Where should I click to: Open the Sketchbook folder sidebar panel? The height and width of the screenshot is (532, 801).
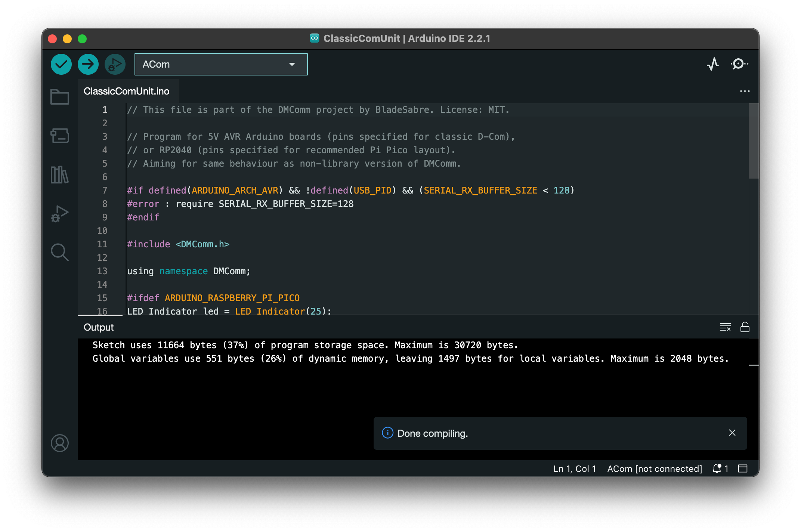(x=60, y=97)
